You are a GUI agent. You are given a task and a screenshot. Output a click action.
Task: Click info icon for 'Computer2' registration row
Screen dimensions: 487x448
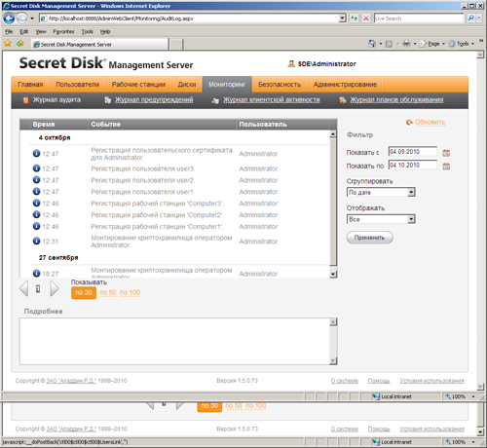click(x=36, y=214)
